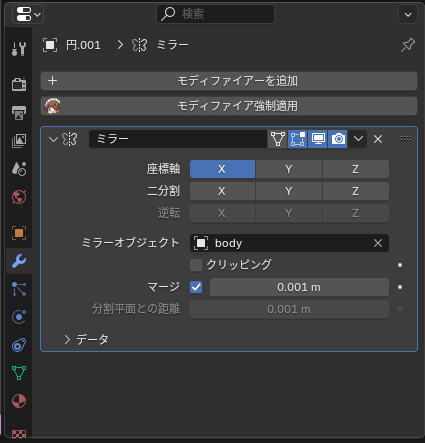Image resolution: width=425 pixels, height=443 pixels.
Task: Open the Physics properties icon
Action: [19, 317]
